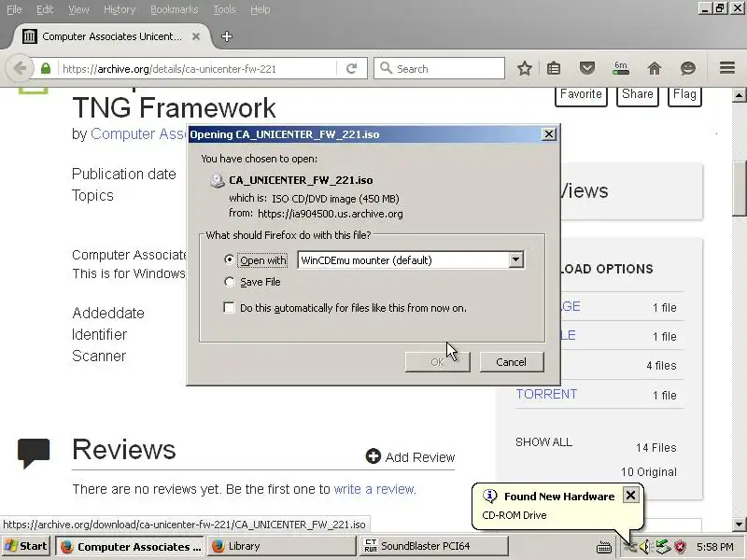The width and height of the screenshot is (747, 560).
Task: Click the new hardware tray icon under balloon
Action: pos(629,547)
